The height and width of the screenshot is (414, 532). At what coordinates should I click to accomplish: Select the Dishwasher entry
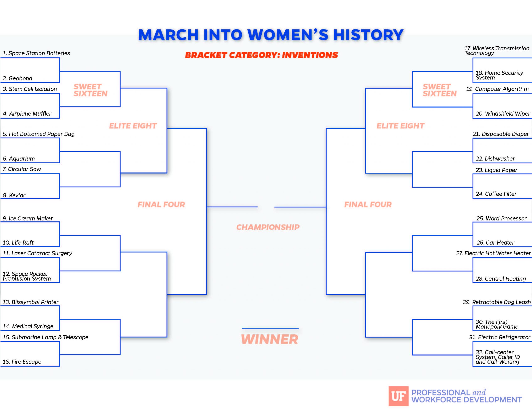(495, 159)
